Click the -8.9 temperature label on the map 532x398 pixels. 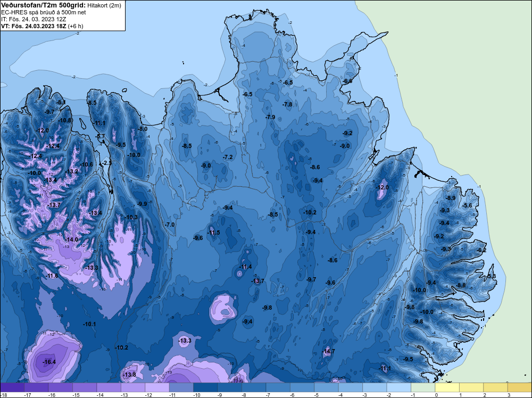pyautogui.click(x=451, y=198)
